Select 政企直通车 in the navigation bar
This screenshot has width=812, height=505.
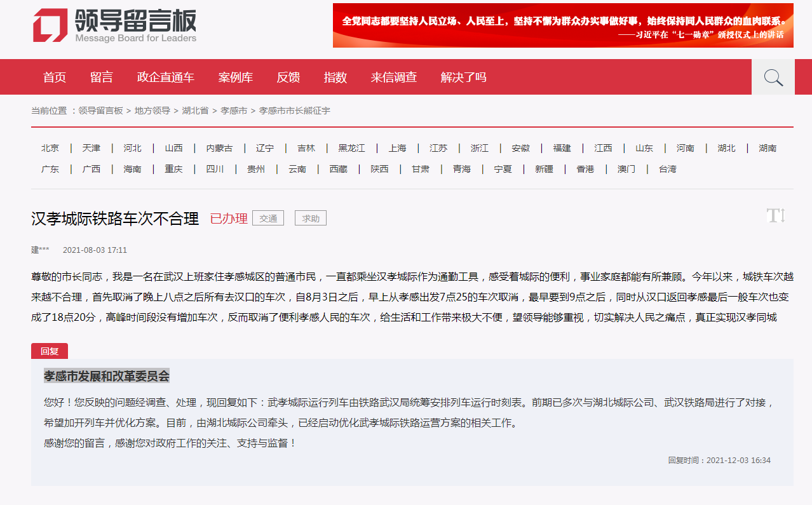pos(166,77)
